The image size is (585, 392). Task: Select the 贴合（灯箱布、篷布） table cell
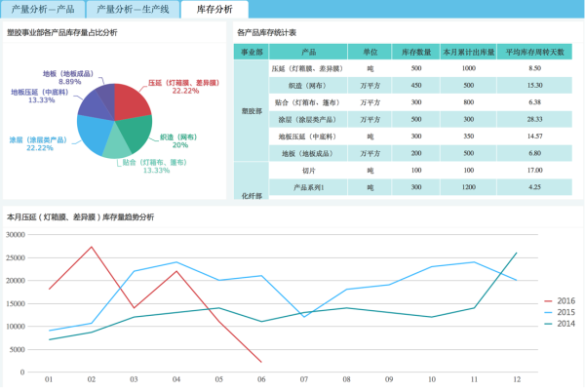pyautogui.click(x=308, y=102)
